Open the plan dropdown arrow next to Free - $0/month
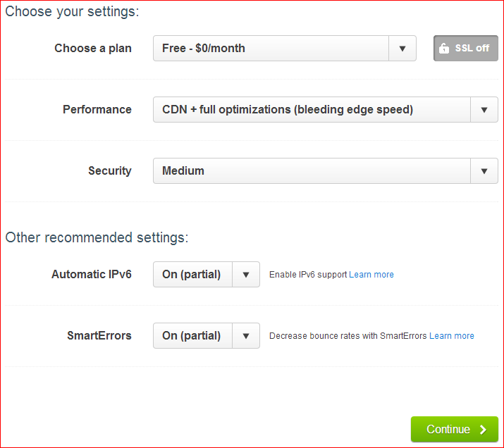Screen dimensions: 504x448 (402, 49)
